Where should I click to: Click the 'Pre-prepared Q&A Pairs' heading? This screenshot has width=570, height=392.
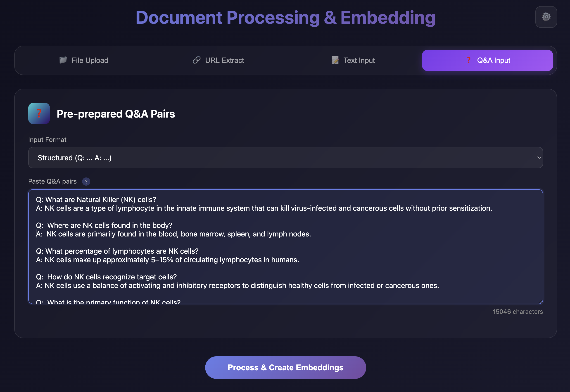116,114
